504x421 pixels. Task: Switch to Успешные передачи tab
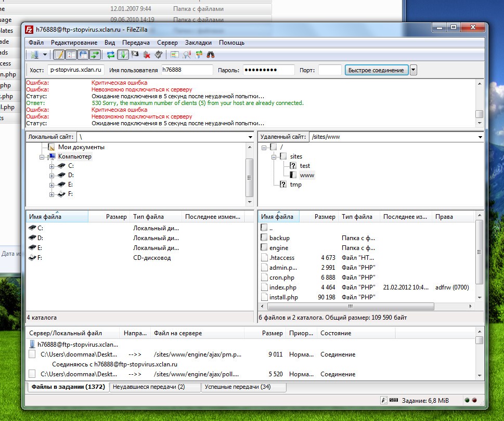point(243,387)
